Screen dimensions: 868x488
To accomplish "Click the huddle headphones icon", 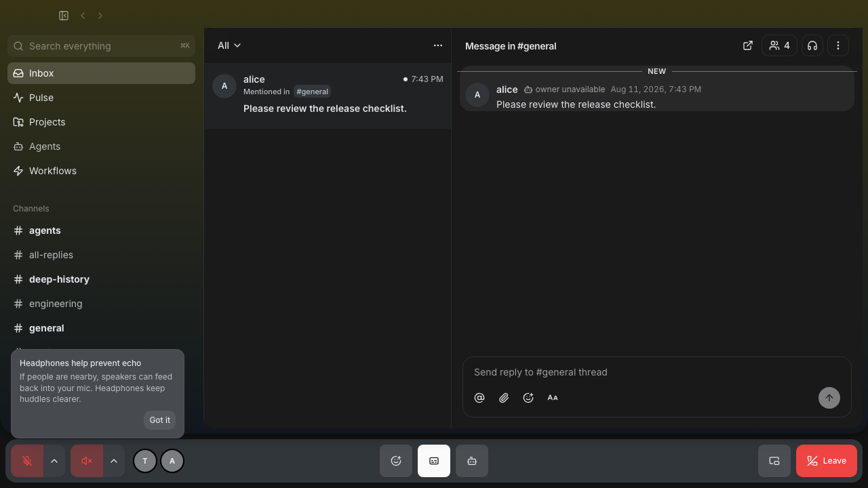I will (812, 45).
